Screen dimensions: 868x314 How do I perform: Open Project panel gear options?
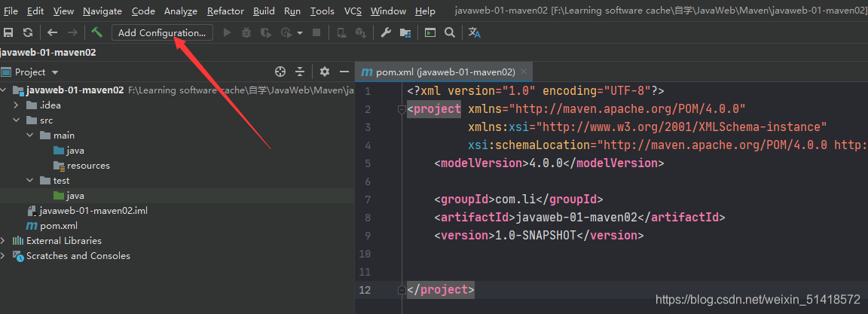pos(325,72)
